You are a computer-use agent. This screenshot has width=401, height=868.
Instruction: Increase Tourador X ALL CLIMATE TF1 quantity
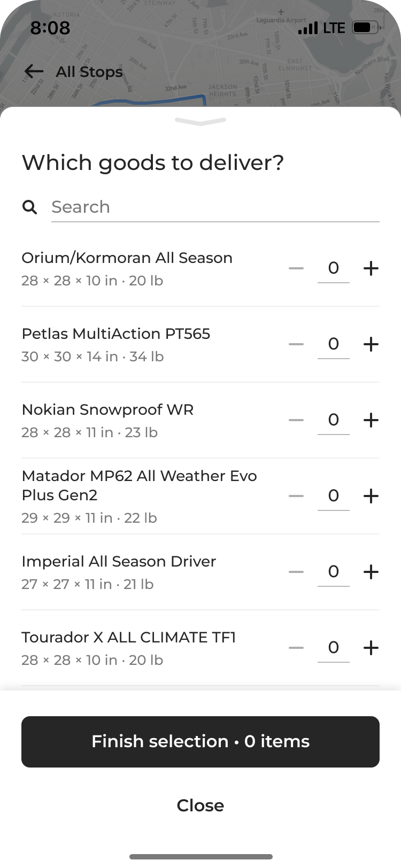(x=371, y=648)
